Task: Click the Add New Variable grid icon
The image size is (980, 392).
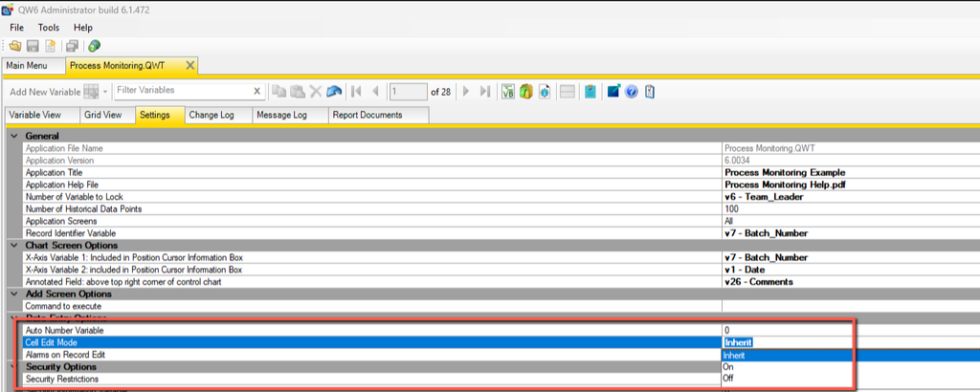Action: (91, 92)
